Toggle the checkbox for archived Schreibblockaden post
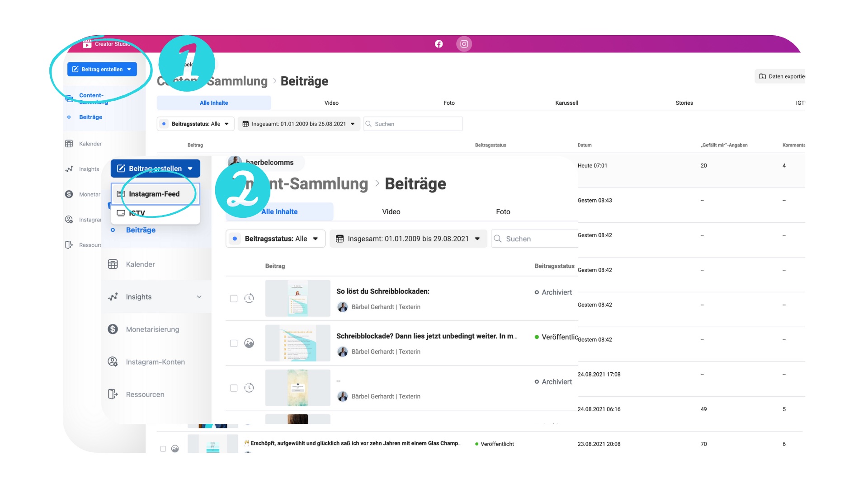The height and width of the screenshot is (488, 868). click(233, 298)
